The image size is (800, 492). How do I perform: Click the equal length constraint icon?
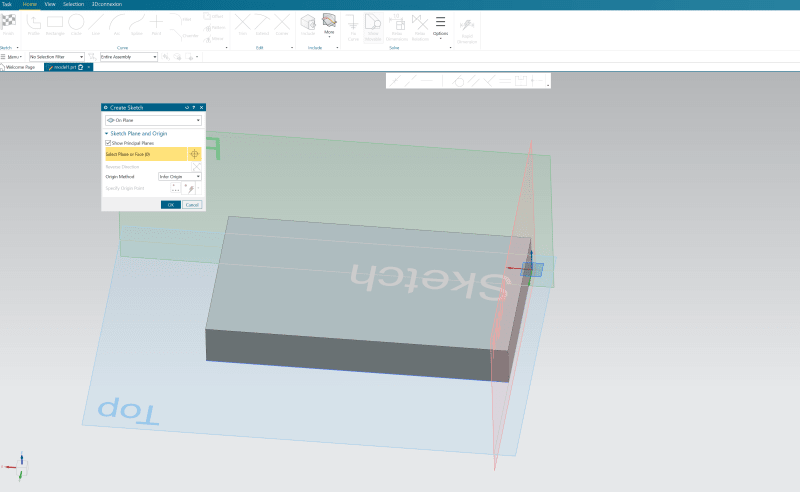click(x=505, y=81)
